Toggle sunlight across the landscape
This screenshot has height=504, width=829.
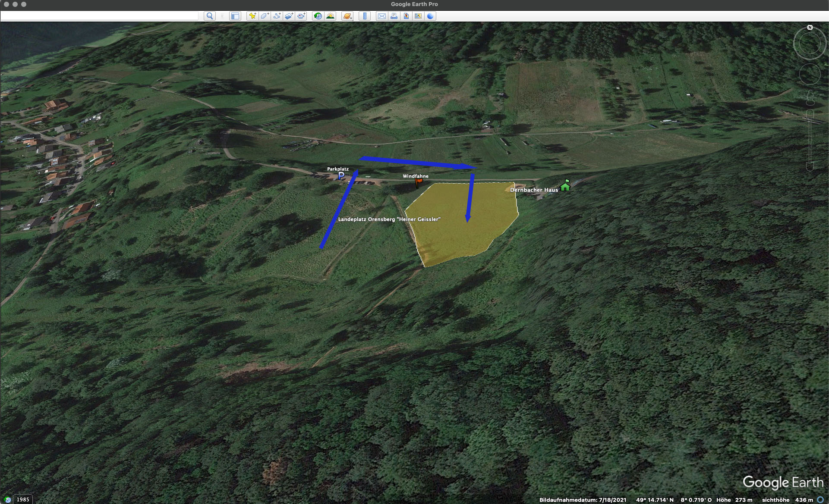330,16
